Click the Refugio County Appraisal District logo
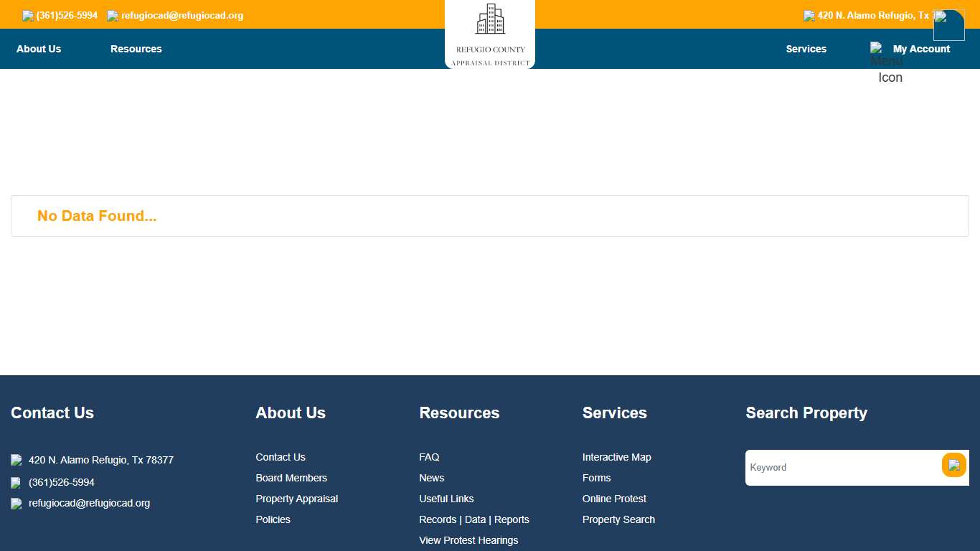Screen dimensions: 980x551 coord(490,34)
